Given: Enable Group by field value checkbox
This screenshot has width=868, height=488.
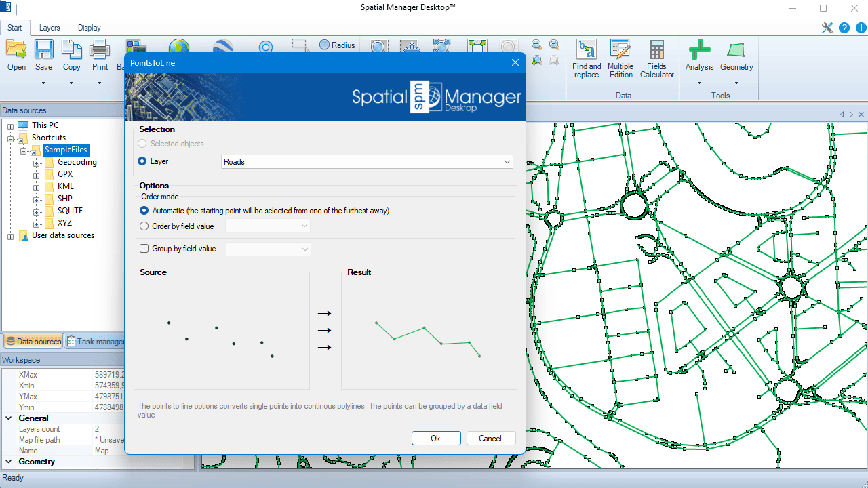Looking at the screenshot, I should [144, 249].
